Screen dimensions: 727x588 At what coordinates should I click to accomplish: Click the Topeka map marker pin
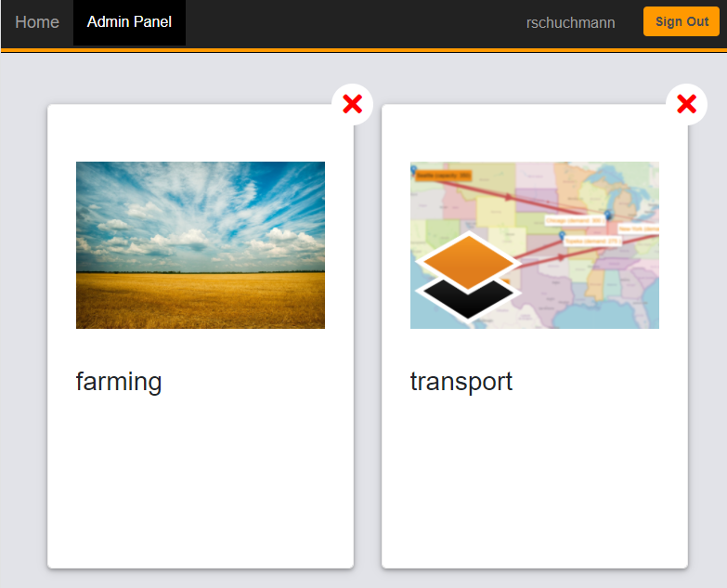(x=562, y=236)
